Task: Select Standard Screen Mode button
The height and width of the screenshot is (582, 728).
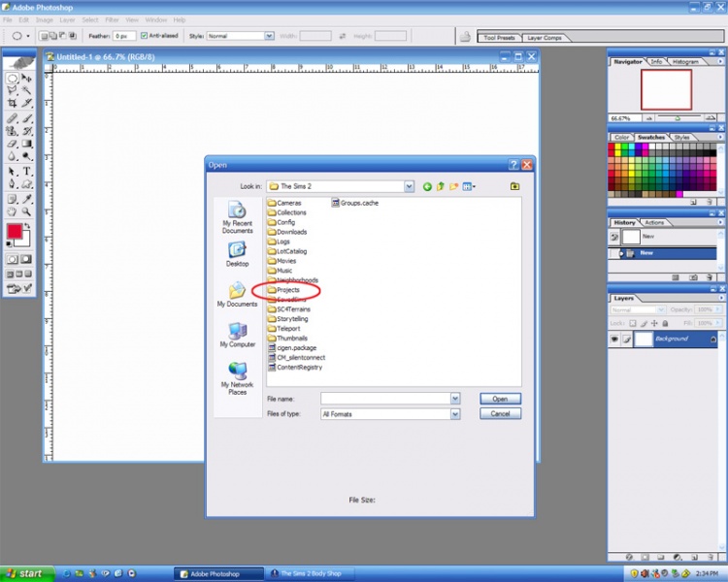Action: click(10, 275)
